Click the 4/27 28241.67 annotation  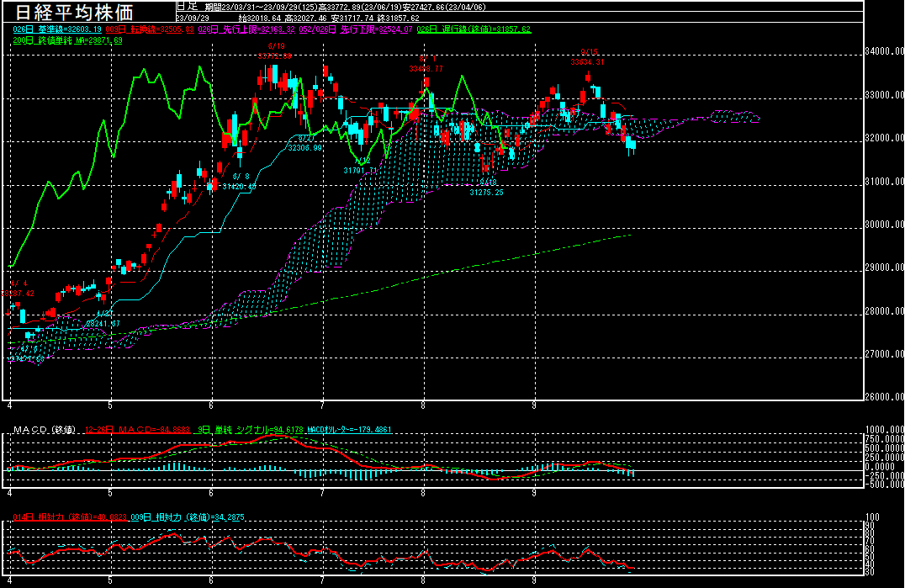(103, 319)
